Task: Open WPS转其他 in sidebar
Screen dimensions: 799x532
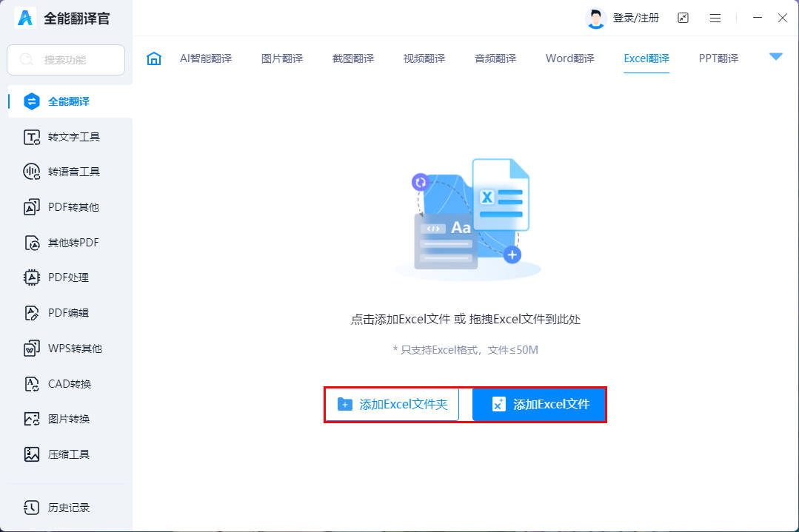Action: [x=70, y=349]
